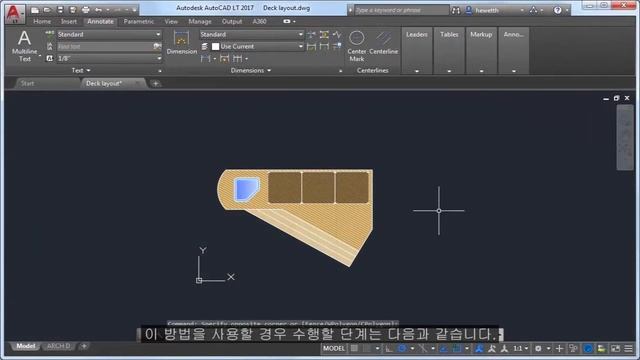Expand the Leaders panel

click(417, 51)
